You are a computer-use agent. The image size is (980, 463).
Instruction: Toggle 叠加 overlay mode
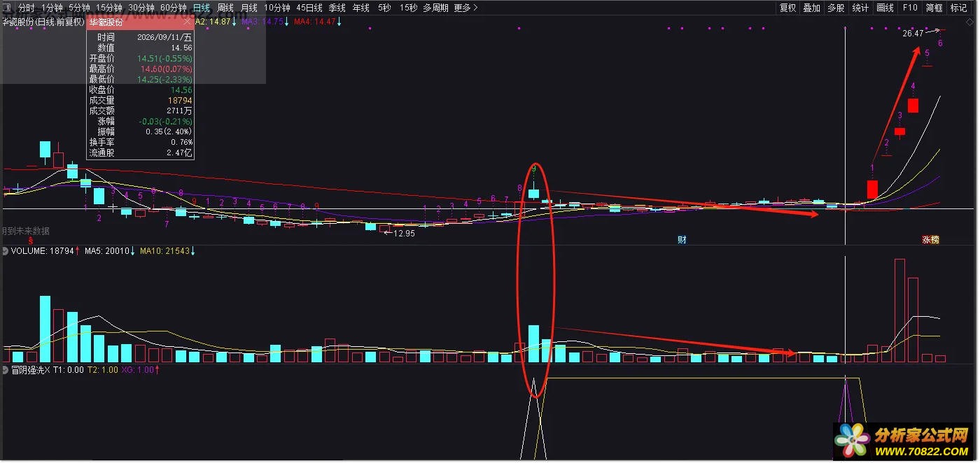(811, 8)
